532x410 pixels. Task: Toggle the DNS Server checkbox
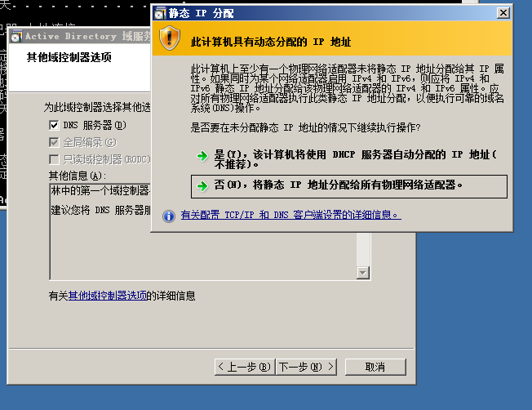(x=54, y=125)
